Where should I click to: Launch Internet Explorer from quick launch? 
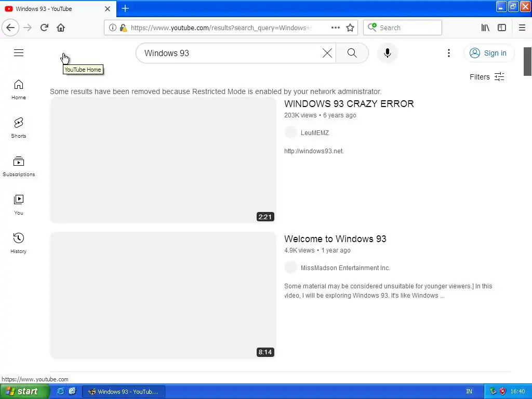pos(60,391)
